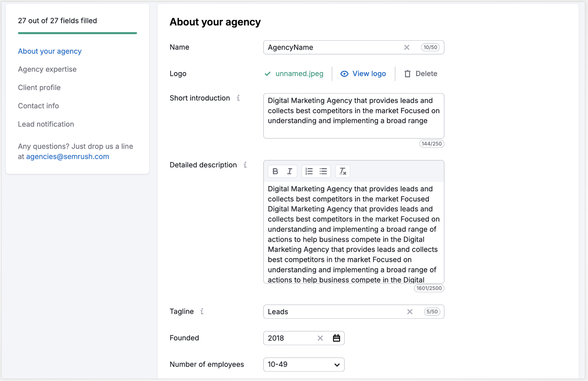The width and height of the screenshot is (588, 381).
Task: Click the eye icon to view logo
Action: (344, 74)
